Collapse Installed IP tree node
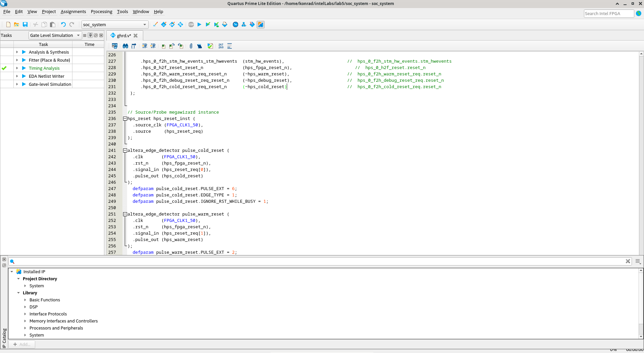644x353 pixels. [x=12, y=272]
